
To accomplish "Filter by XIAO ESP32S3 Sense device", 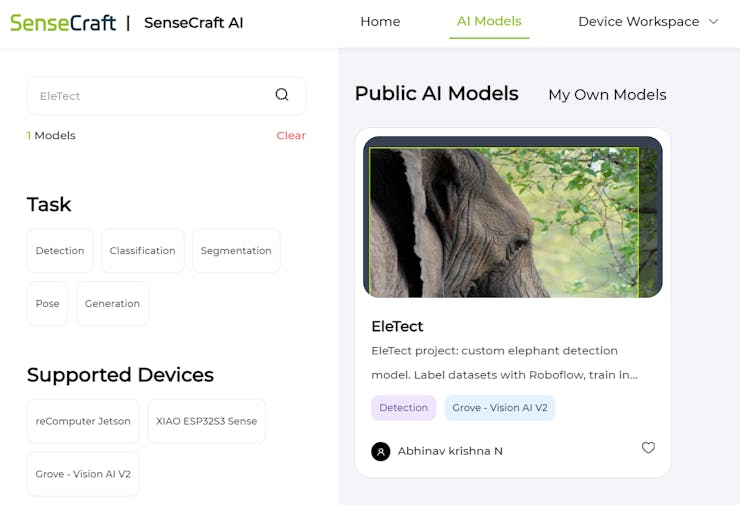I will (x=207, y=421).
